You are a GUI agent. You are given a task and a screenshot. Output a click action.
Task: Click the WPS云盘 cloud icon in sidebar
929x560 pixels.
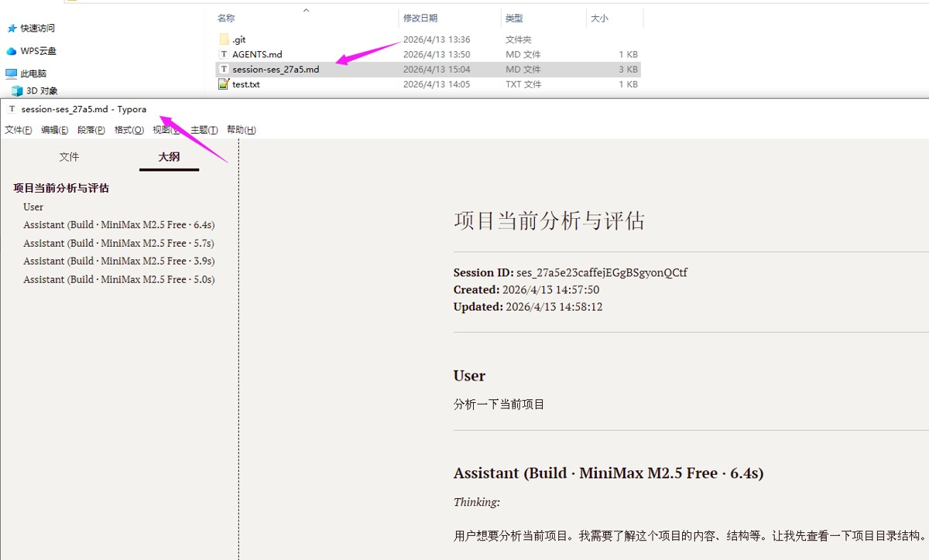pyautogui.click(x=12, y=51)
